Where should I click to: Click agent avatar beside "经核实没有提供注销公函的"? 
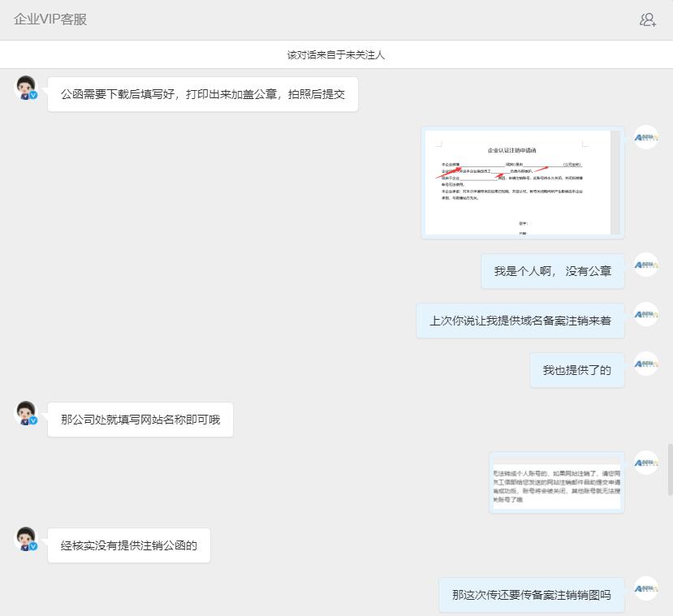point(25,536)
